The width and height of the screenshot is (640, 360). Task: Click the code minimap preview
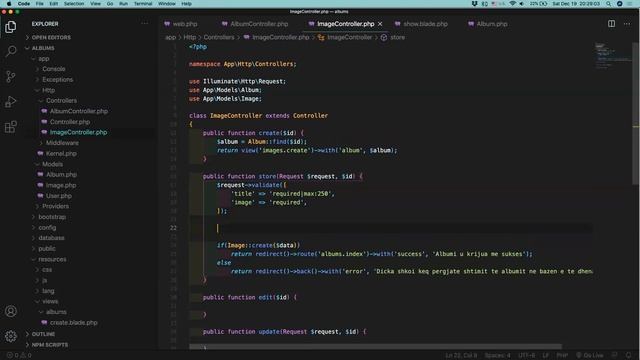(612, 57)
